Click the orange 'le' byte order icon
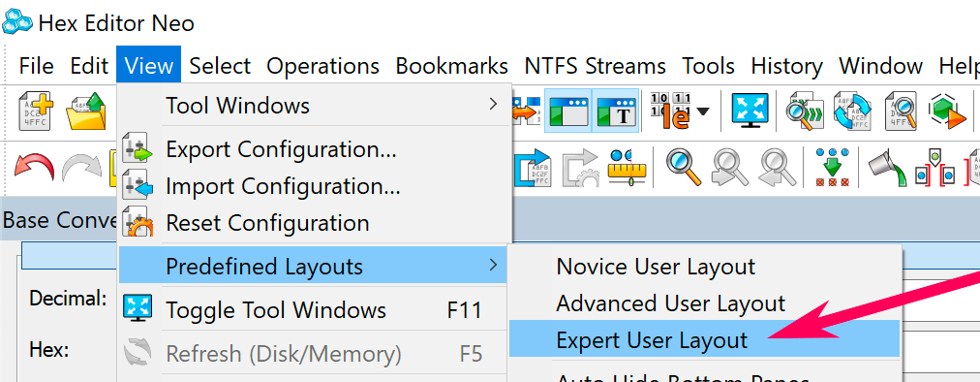This screenshot has width=980, height=382. tap(671, 111)
